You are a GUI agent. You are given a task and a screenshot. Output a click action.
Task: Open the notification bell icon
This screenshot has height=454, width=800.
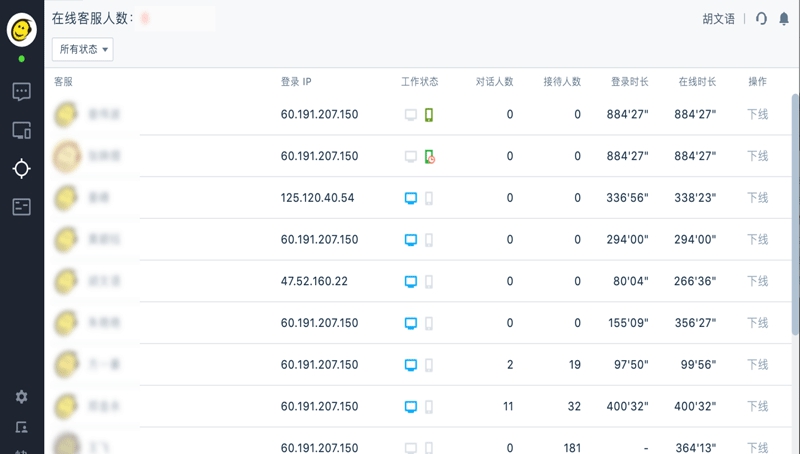(x=784, y=19)
